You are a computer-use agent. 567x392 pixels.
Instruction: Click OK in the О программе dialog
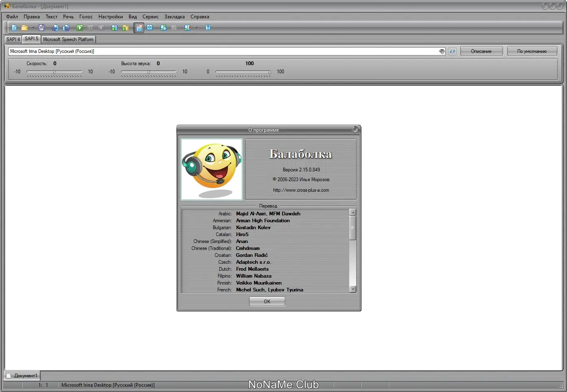267,301
